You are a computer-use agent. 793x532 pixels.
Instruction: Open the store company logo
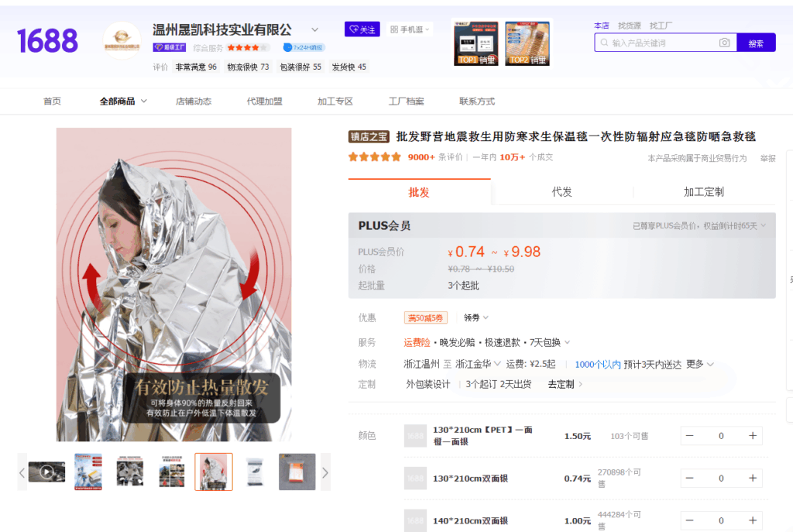(x=122, y=40)
